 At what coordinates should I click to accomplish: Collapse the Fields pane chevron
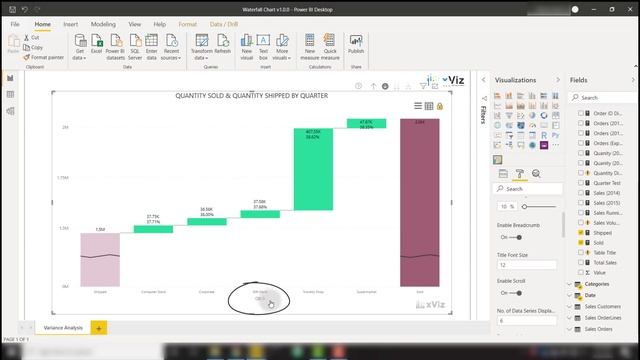click(x=633, y=80)
